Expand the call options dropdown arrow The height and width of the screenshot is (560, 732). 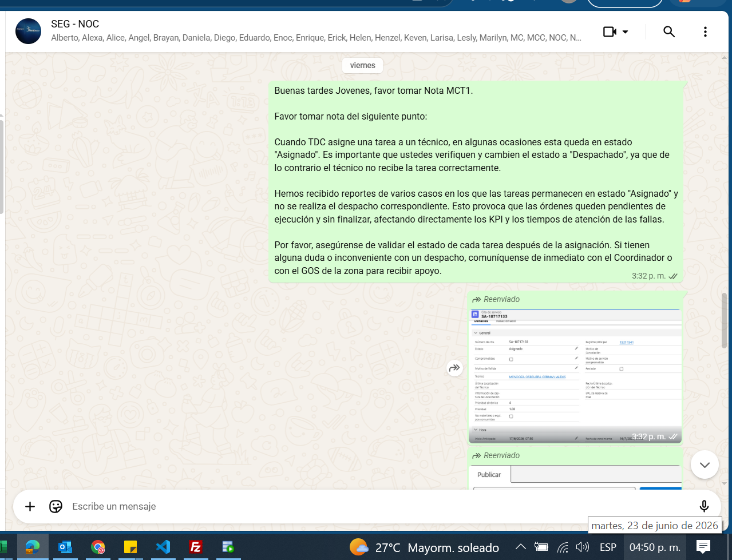[x=625, y=32]
